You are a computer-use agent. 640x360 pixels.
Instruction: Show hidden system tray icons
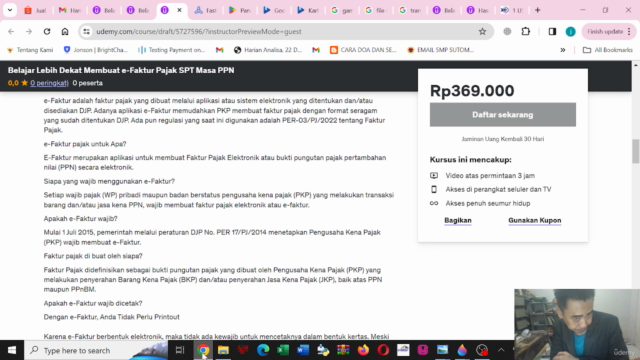[501, 350]
